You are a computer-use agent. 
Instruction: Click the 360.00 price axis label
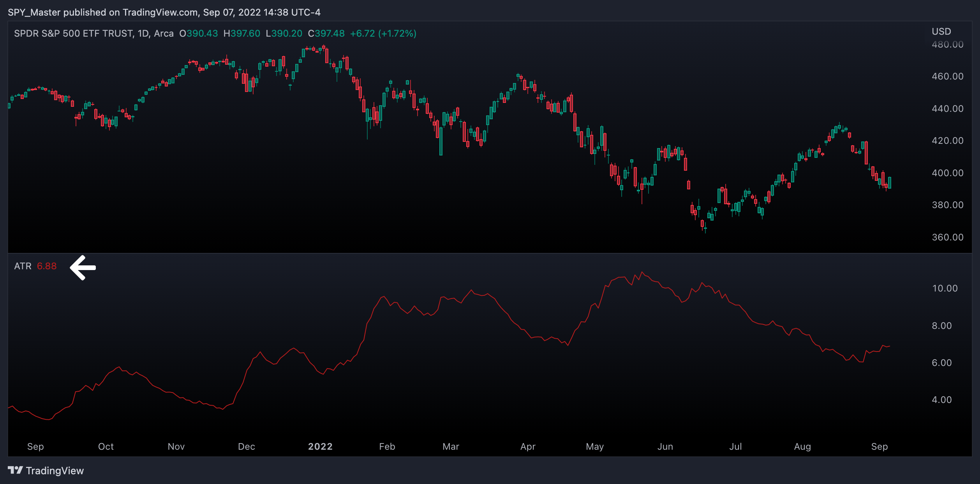[x=948, y=237]
